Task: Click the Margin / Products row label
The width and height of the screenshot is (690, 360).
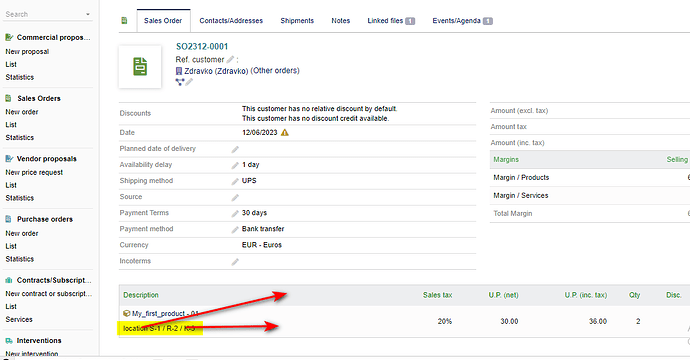Action: (x=521, y=177)
